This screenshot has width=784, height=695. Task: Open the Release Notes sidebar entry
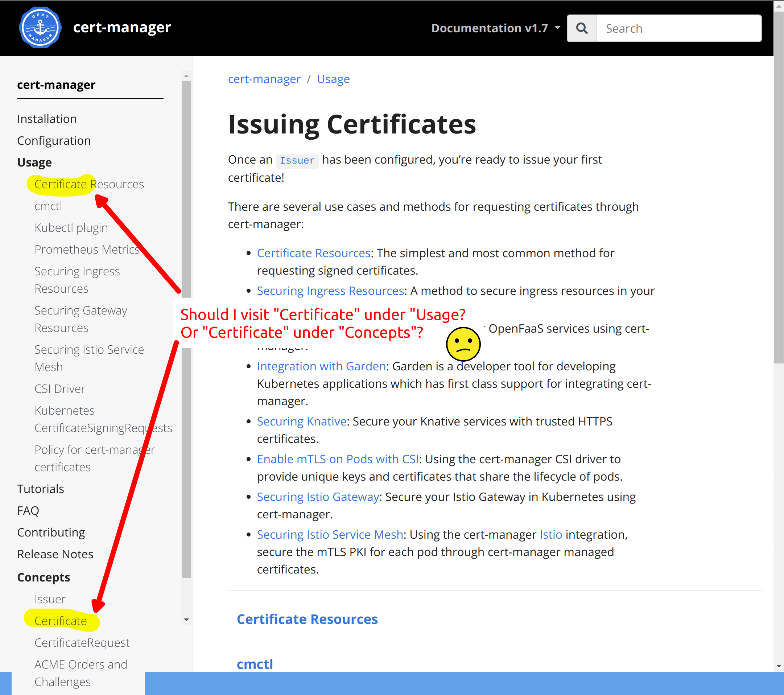pyautogui.click(x=55, y=554)
